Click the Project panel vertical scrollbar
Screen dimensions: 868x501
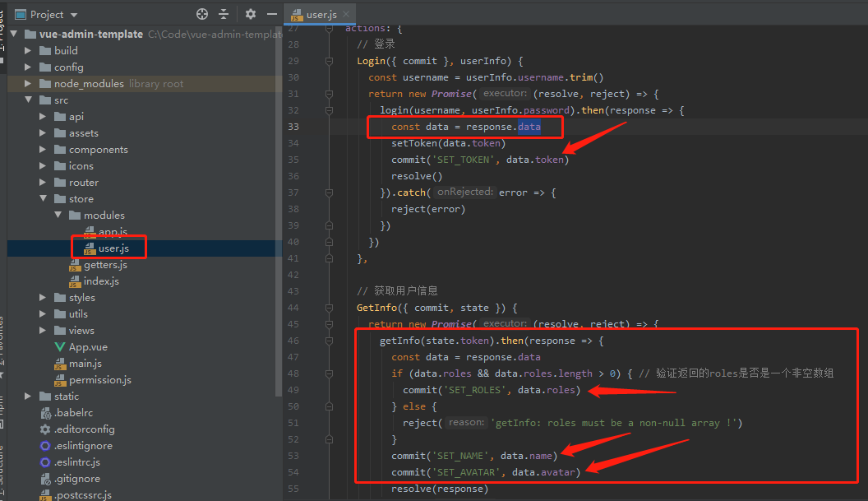click(x=279, y=213)
